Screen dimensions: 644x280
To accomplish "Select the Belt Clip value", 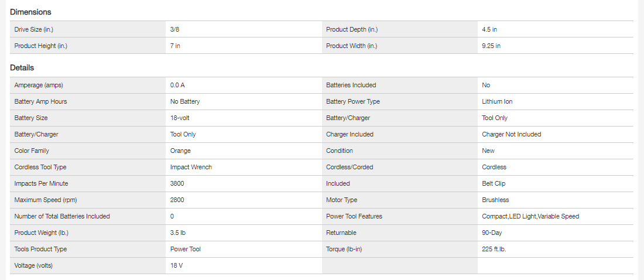I will [494, 183].
